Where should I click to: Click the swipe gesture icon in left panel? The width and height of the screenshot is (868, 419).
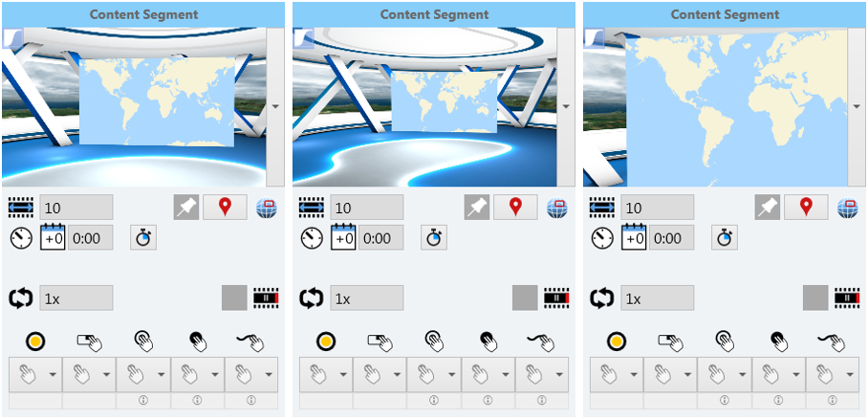(x=89, y=342)
